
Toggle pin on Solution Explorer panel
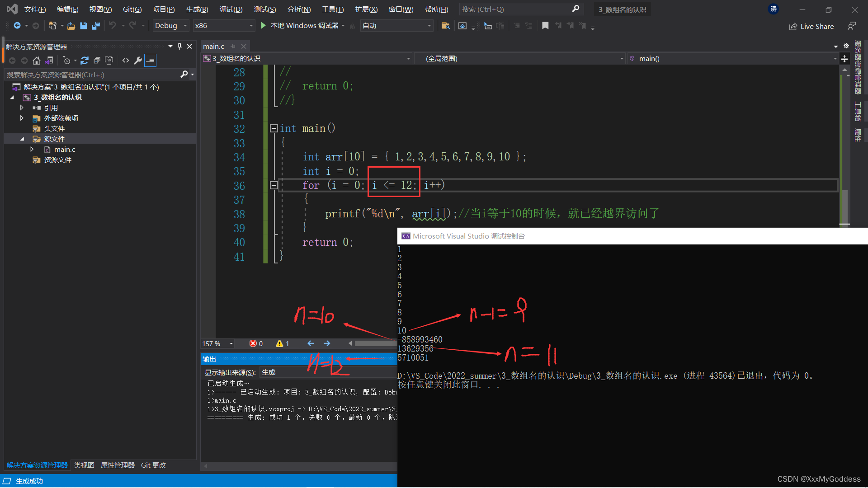point(179,47)
